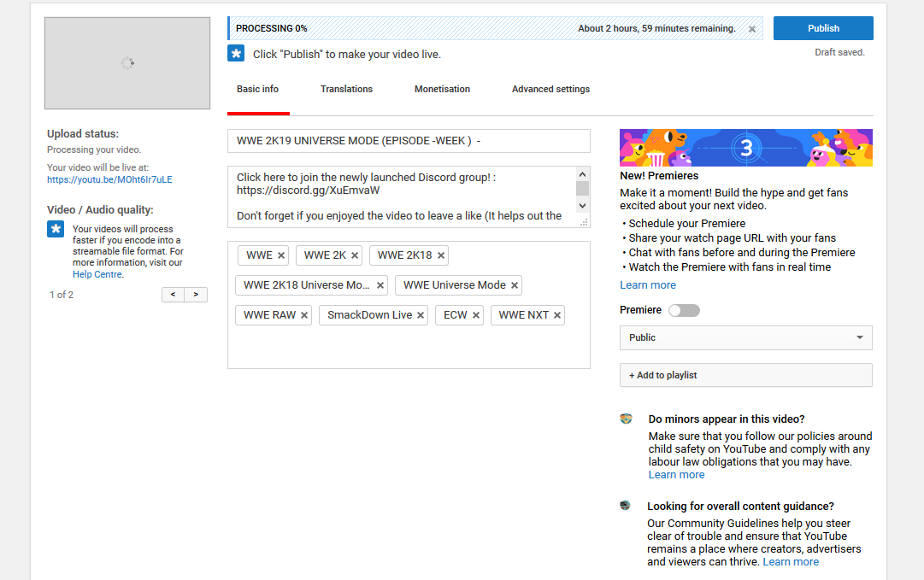Remove the ECW tag
The height and width of the screenshot is (580, 924).
pyautogui.click(x=475, y=315)
